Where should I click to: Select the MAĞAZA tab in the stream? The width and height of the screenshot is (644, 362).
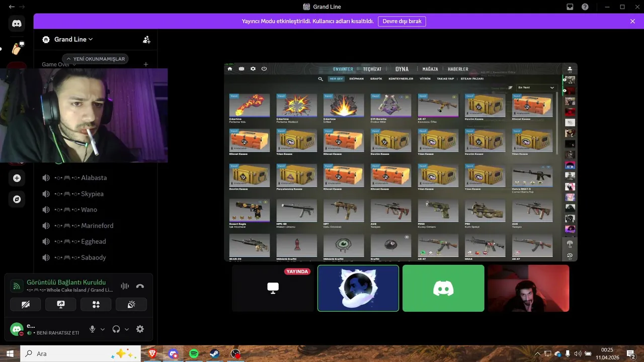(430, 69)
